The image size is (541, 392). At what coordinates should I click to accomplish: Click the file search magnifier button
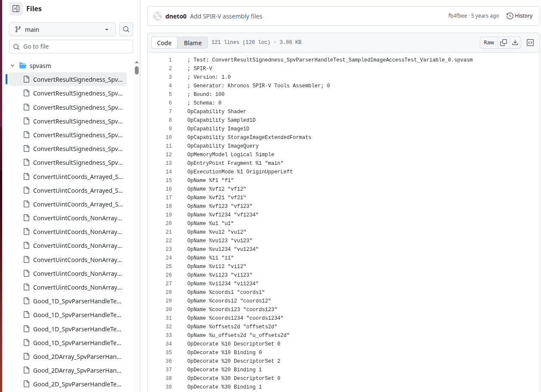(126, 29)
